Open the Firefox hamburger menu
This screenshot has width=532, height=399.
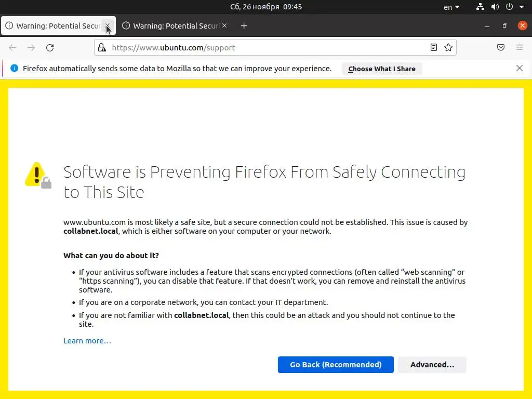click(x=520, y=47)
